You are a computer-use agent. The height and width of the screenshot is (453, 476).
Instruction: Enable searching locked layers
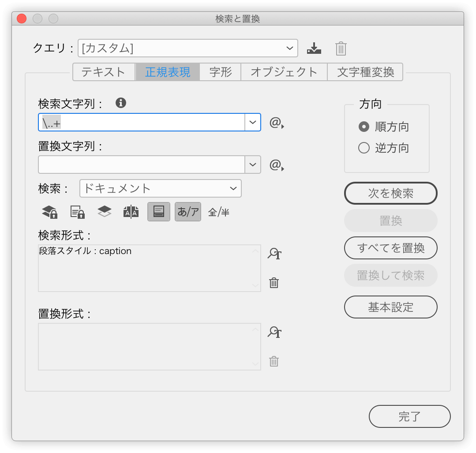[x=49, y=212]
